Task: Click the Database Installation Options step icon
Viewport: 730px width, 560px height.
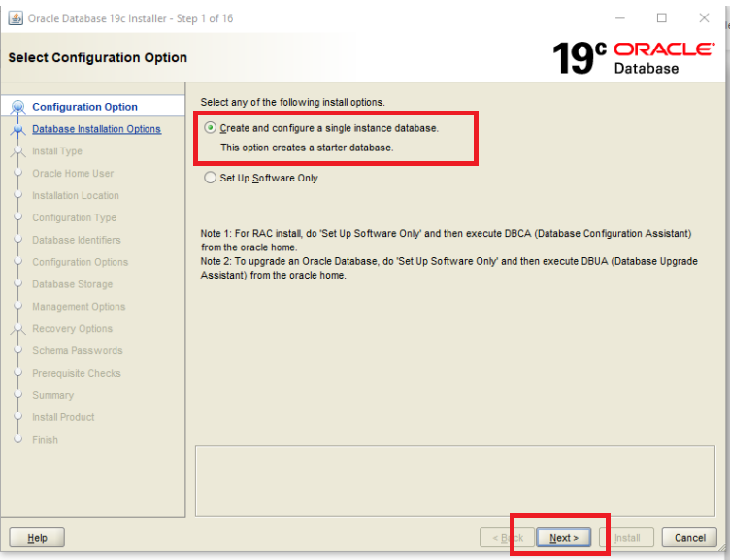Action: click(17, 129)
